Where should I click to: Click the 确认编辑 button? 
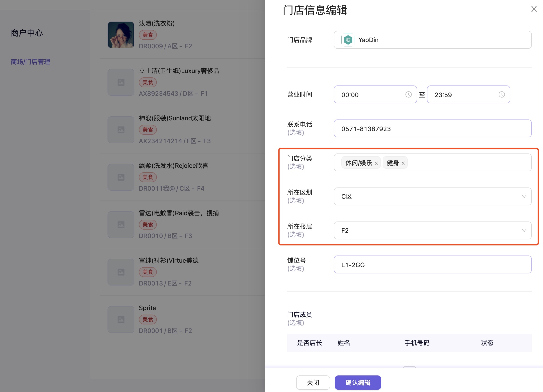[358, 382]
